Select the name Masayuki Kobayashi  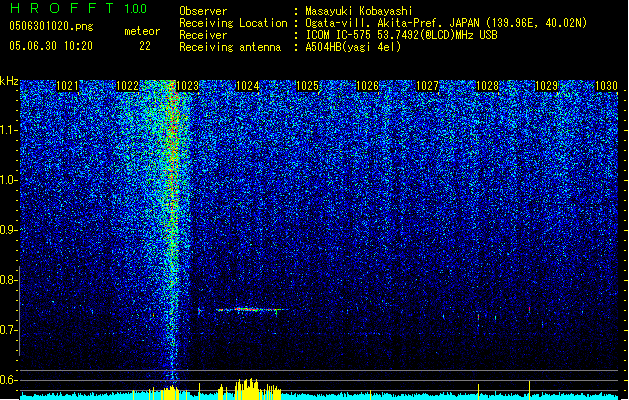click(x=358, y=11)
